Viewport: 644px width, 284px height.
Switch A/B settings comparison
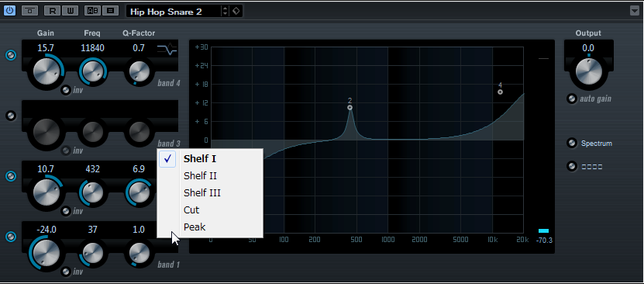click(92, 11)
